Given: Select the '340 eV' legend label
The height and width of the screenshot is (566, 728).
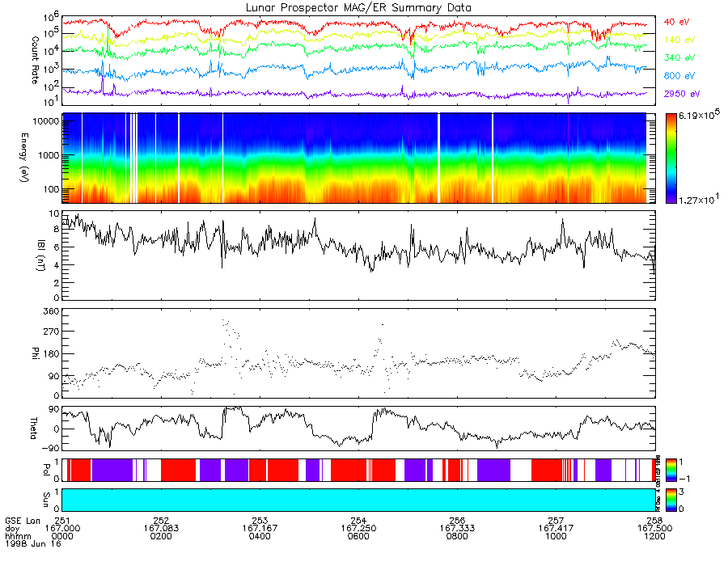Looking at the screenshot, I should pyautogui.click(x=679, y=57).
